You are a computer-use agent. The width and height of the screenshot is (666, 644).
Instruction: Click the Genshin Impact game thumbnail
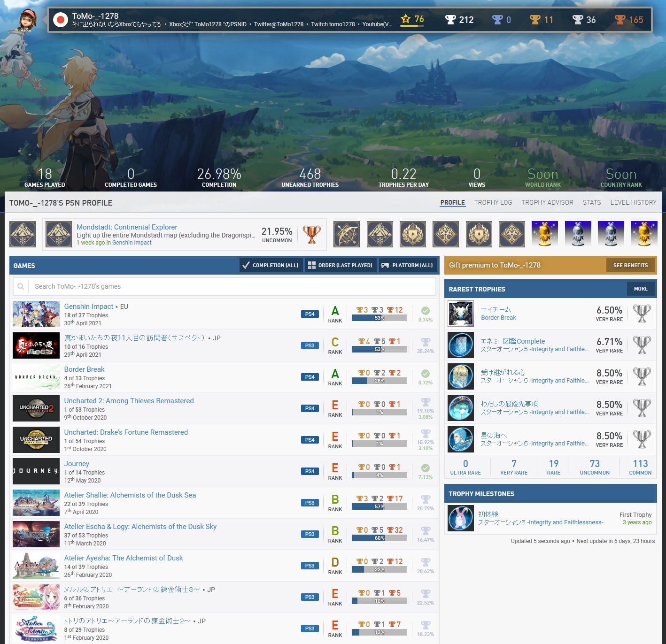(x=36, y=314)
